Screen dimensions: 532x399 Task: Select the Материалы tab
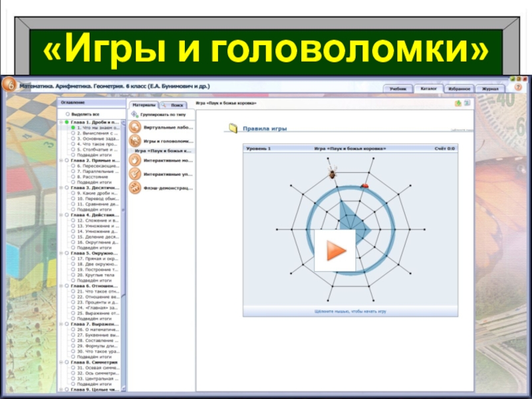(x=144, y=105)
